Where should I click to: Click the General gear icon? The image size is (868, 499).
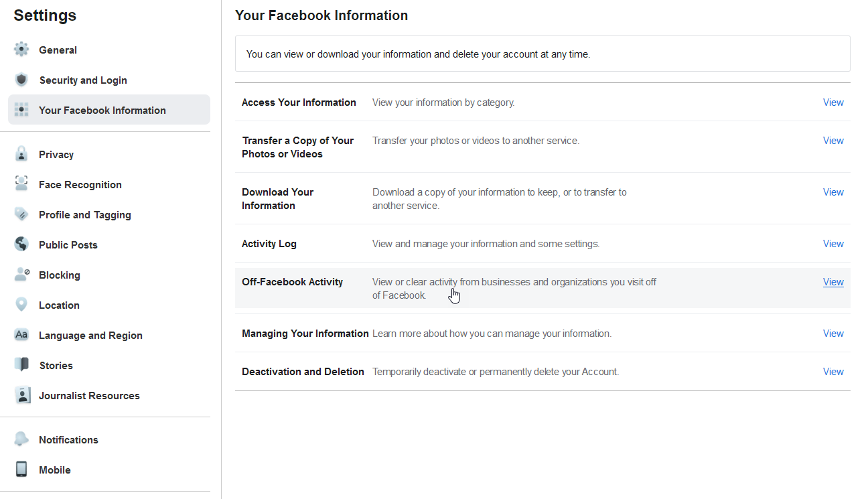click(21, 50)
